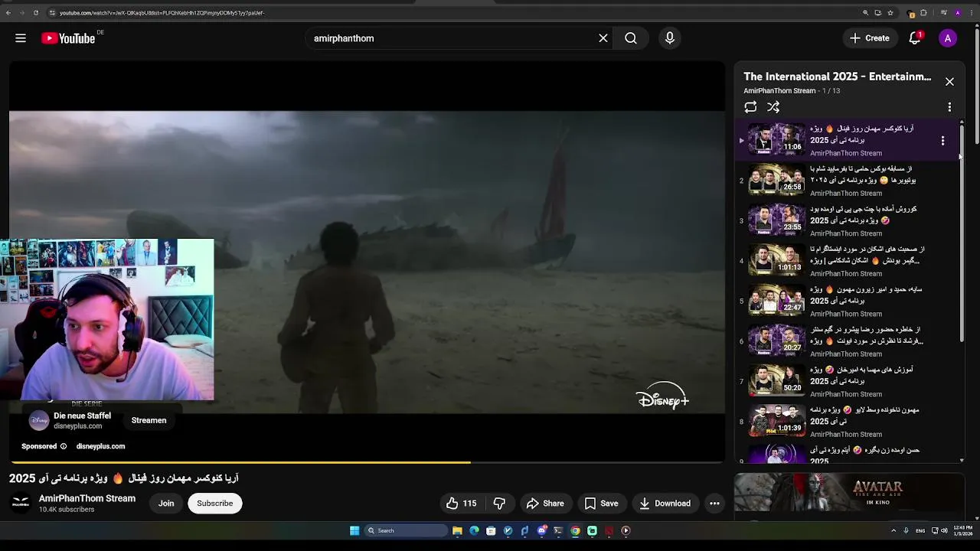This screenshot has height=551, width=980.
Task: Open the YouTube hamburger guide menu
Action: (21, 38)
